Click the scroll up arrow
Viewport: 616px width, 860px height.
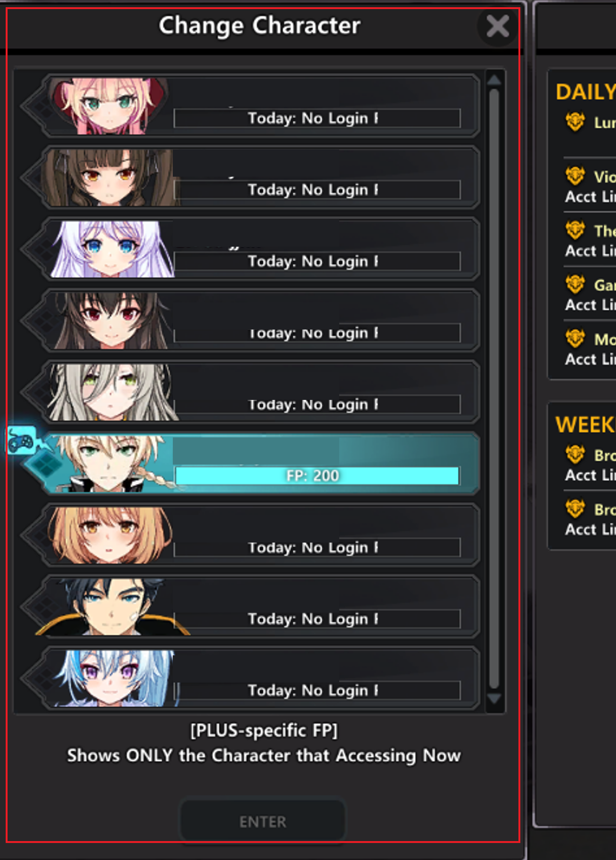tap(494, 79)
